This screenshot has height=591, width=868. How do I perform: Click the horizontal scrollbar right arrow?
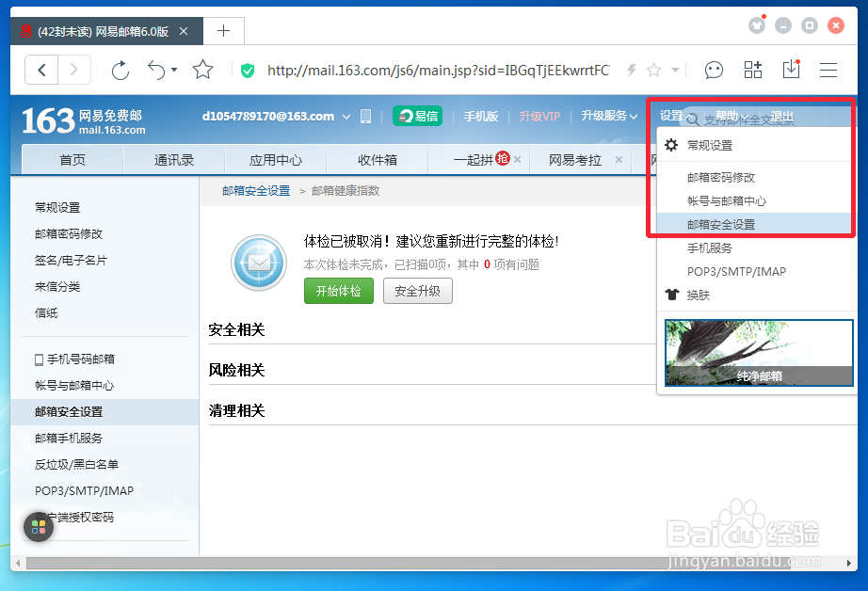pos(848,564)
